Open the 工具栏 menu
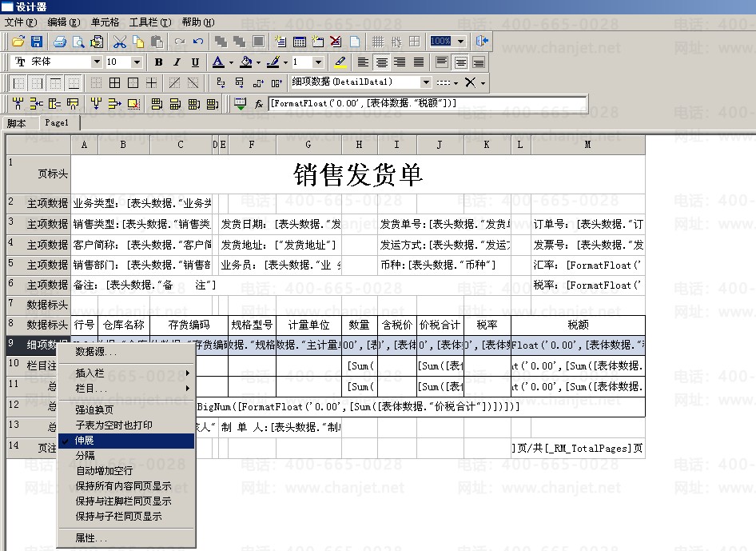This screenshot has height=551, width=756. click(150, 22)
